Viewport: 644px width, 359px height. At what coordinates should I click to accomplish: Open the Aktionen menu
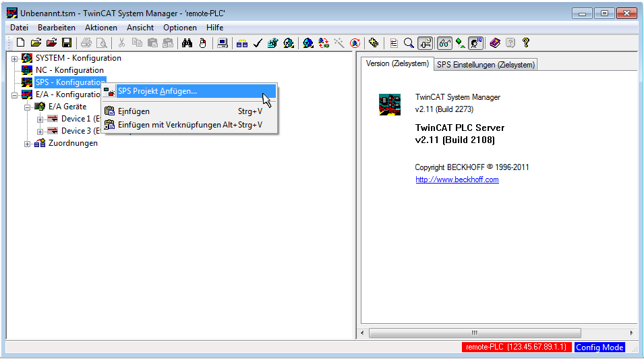pos(100,28)
